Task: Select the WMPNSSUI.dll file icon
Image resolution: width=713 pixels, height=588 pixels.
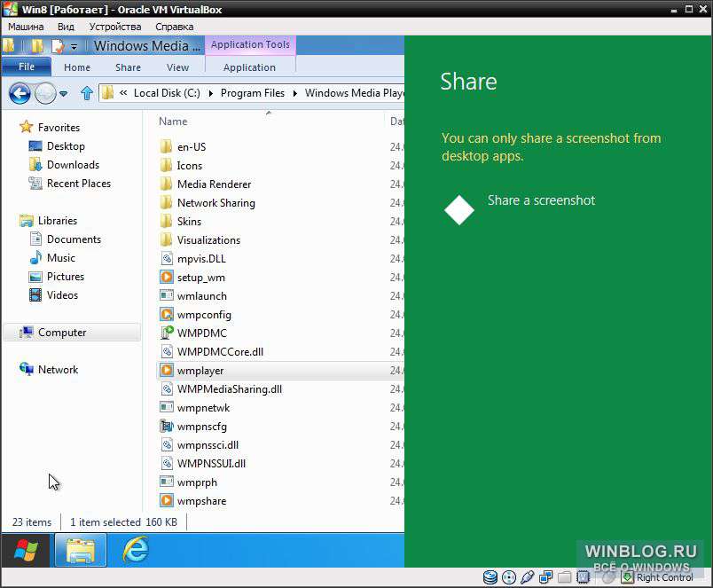Action: [167, 464]
